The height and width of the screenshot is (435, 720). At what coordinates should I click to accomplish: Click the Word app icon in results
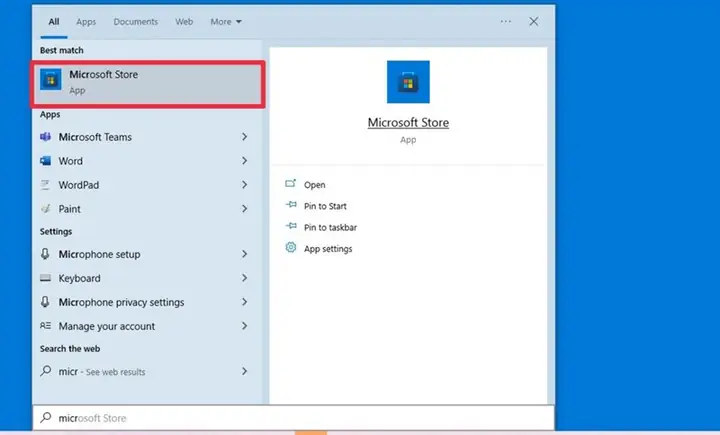tap(45, 161)
